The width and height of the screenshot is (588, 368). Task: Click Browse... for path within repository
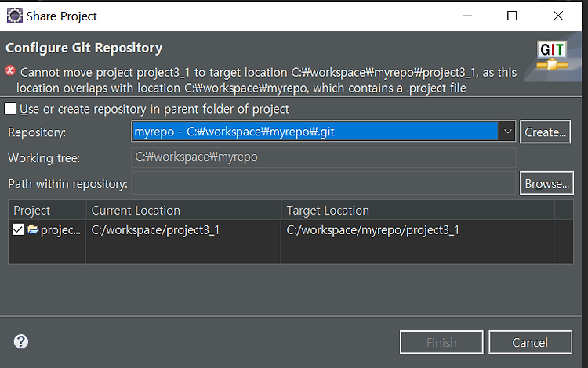coord(546,183)
